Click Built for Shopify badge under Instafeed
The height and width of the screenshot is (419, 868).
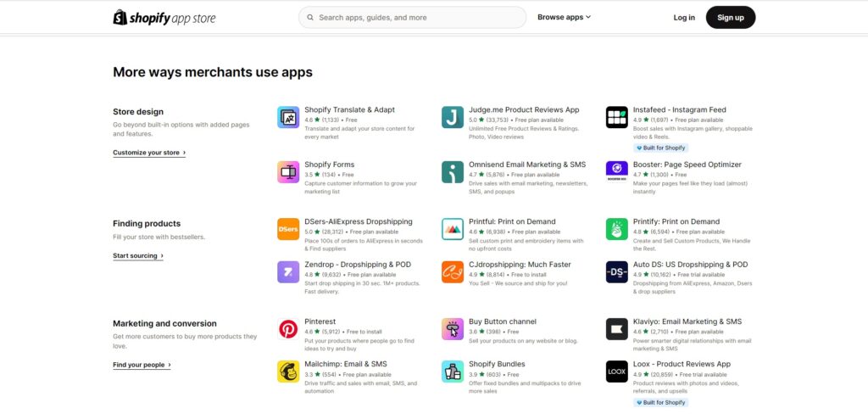point(661,148)
